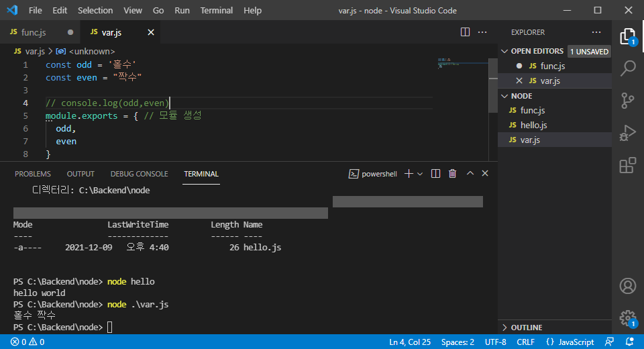The height and width of the screenshot is (349, 644).
Task: Change indentation via Spaces: 2
Action: click(458, 342)
